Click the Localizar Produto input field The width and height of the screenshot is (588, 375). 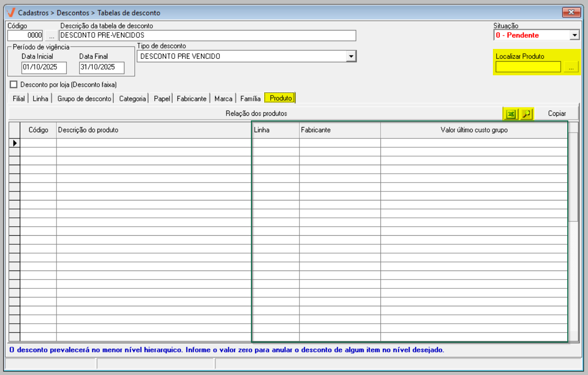point(528,67)
